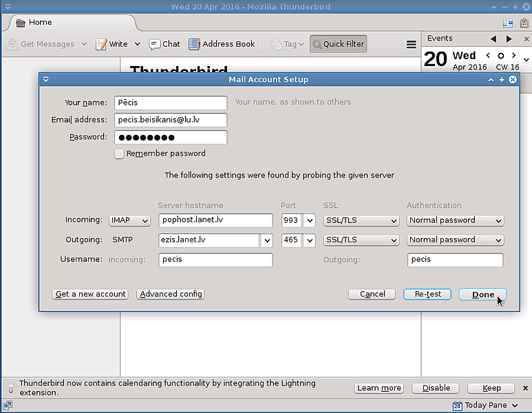
Task: Jump to today circle icon
Action: pyautogui.click(x=501, y=56)
